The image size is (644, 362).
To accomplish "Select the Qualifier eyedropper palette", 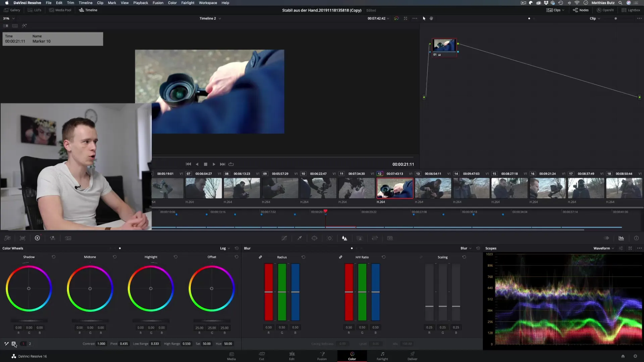I will [300, 238].
